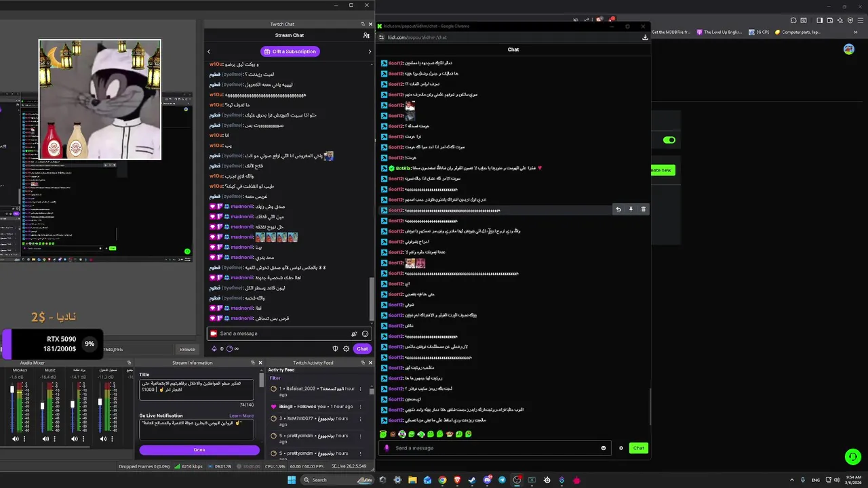Open fourth mixer channel options menu
The width and height of the screenshot is (868, 488).
113,439
